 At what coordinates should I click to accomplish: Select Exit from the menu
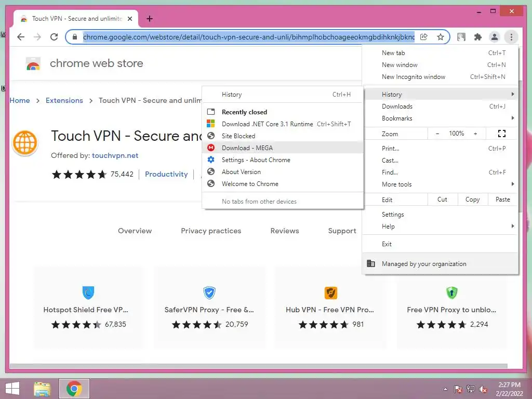click(440, 244)
